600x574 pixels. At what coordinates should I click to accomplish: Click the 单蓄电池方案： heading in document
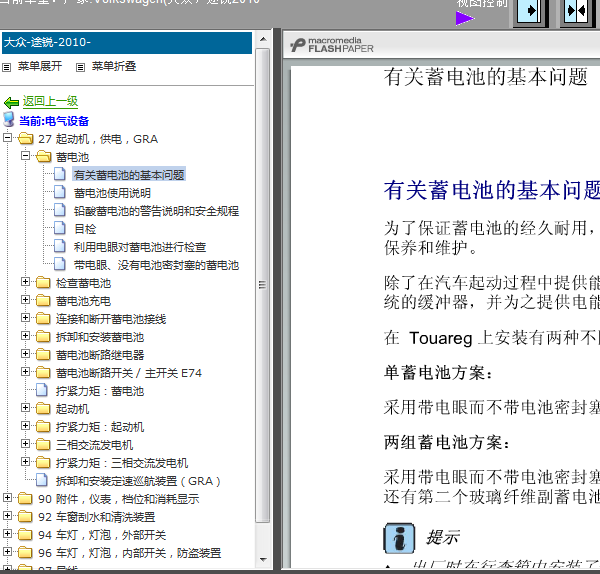click(439, 372)
